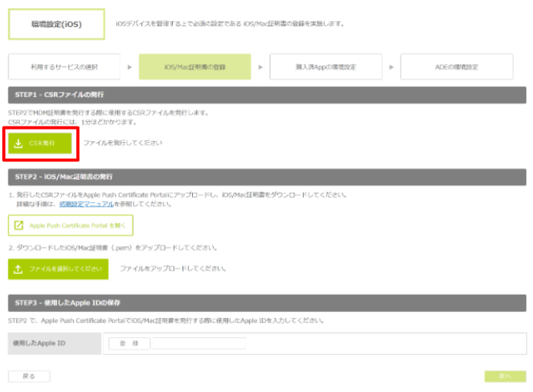Image resolution: width=533 pixels, height=392 pixels.
Task: Click the arrow before 購入済Appの環境設定 step
Action: pyautogui.click(x=261, y=67)
